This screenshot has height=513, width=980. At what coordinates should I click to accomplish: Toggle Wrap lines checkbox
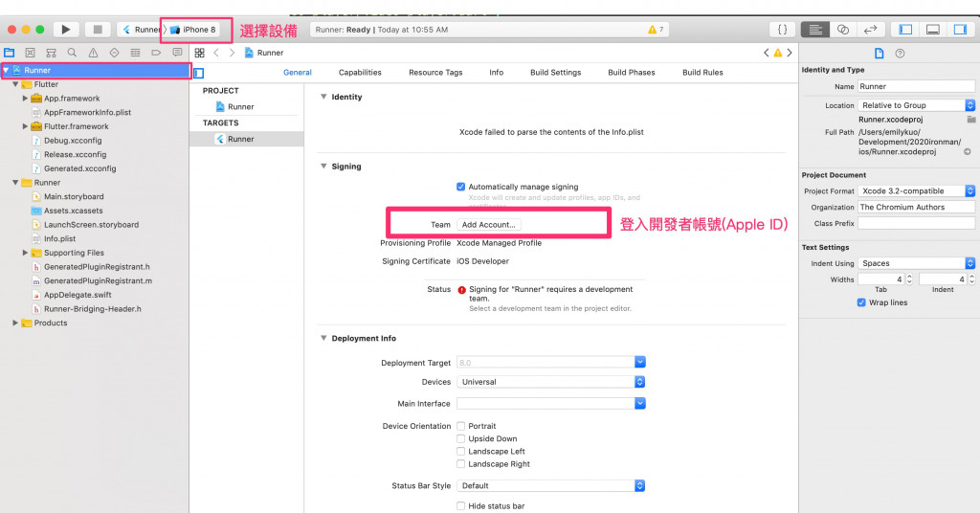point(861,302)
